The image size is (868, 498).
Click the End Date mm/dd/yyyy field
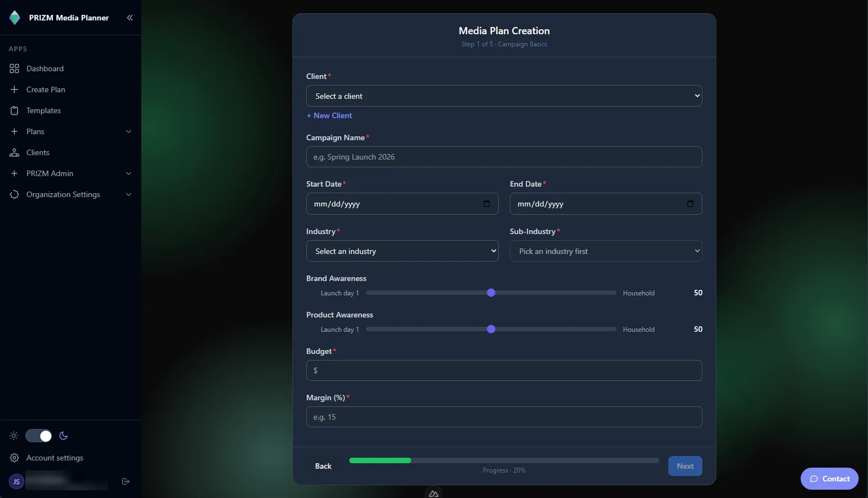pyautogui.click(x=606, y=204)
